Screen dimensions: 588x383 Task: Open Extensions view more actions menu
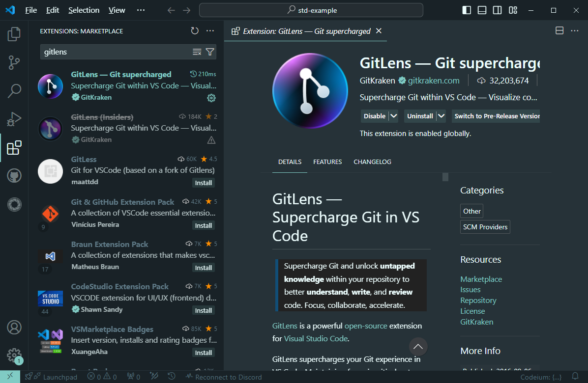(210, 31)
